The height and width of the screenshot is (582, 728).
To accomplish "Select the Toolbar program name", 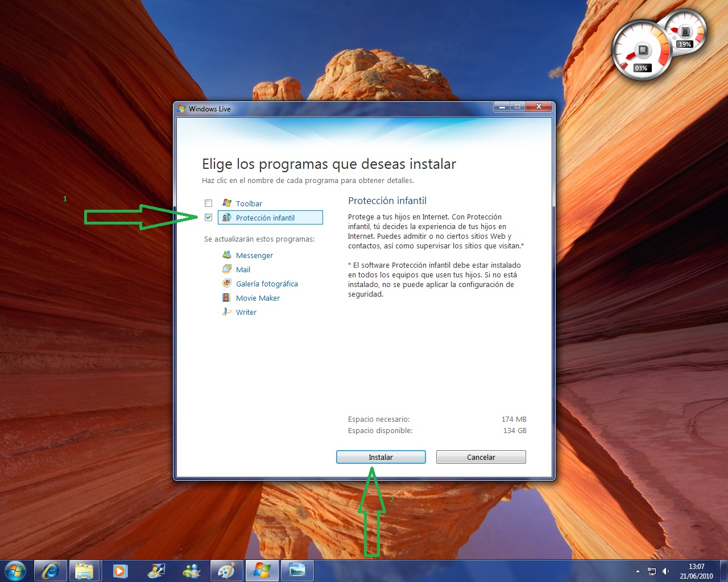I will coord(249,203).
